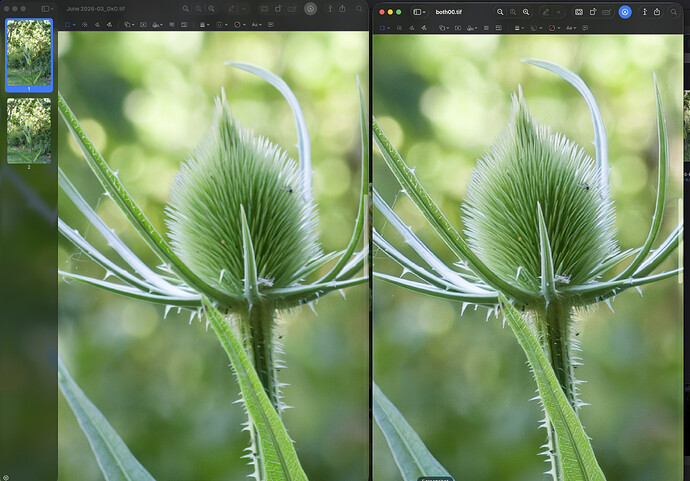Image resolution: width=690 pixels, height=481 pixels.
Task: Select Instant Alpha in June 2025-03_DxO.tif window
Action: coord(84,25)
